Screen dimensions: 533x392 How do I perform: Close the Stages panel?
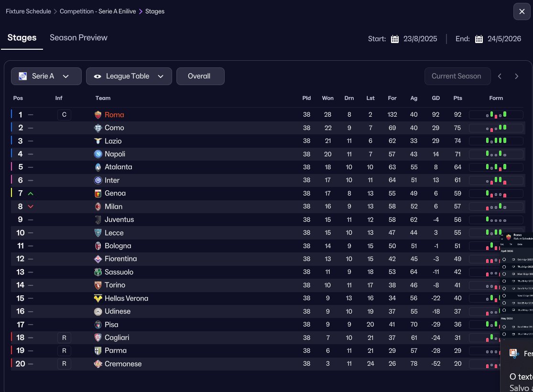(x=521, y=11)
